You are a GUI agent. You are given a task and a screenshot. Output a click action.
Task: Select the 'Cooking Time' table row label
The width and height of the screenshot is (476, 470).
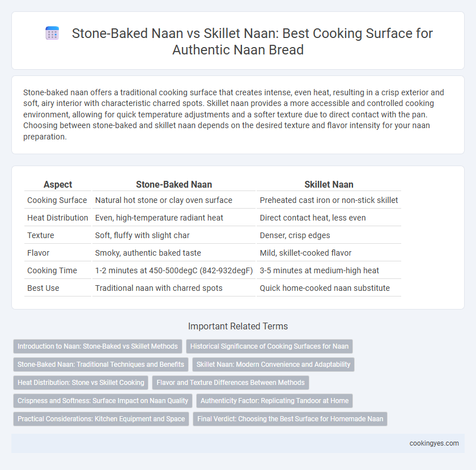click(52, 270)
